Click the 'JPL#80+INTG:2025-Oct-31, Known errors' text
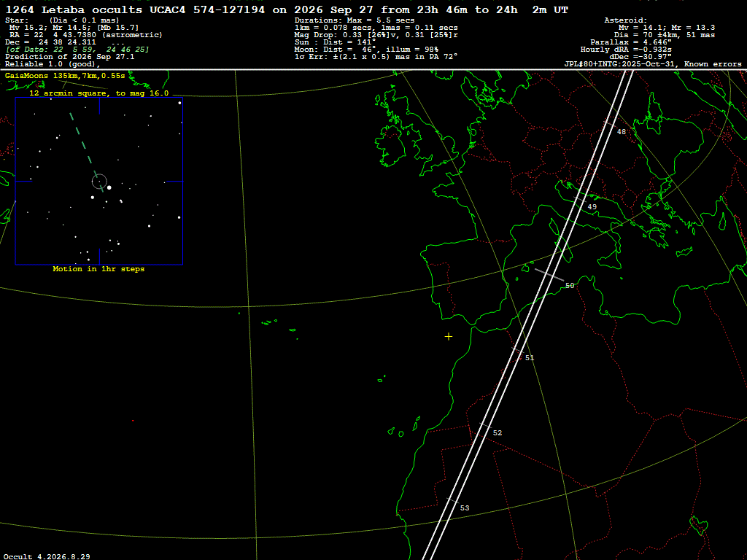 pos(653,64)
